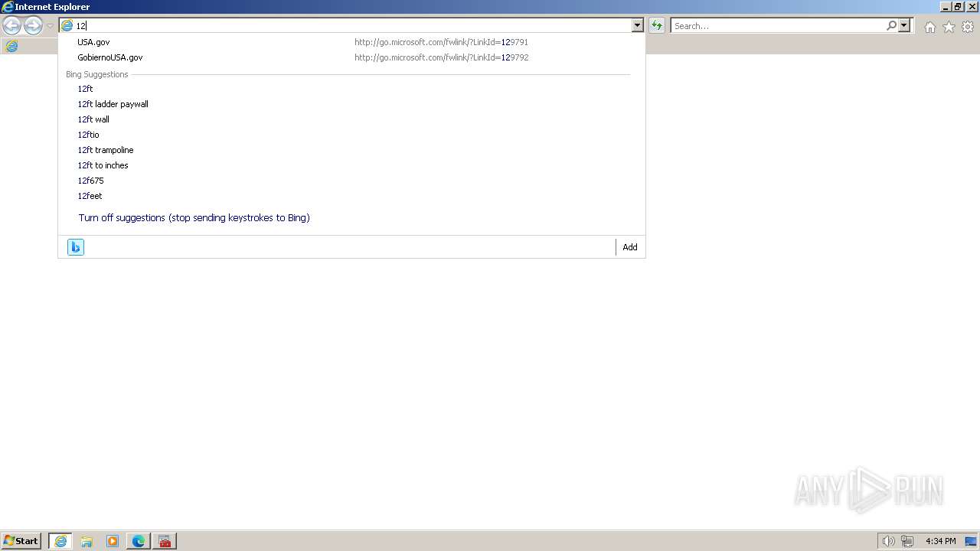
Task: Choose the '12ft wall' suggestion
Action: coord(352,119)
